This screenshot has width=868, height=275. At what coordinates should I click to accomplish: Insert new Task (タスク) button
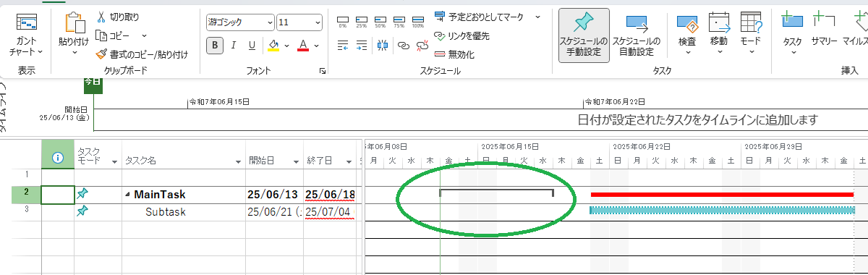[x=793, y=33]
